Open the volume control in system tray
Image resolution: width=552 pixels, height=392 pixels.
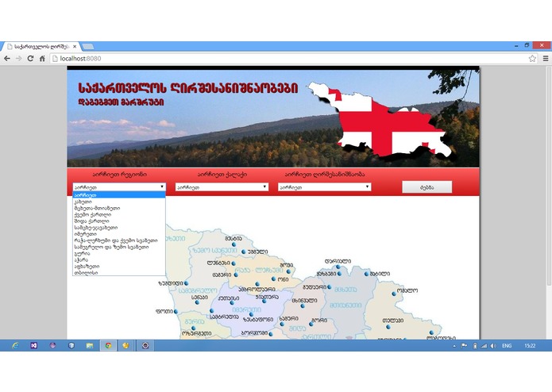tap(493, 346)
